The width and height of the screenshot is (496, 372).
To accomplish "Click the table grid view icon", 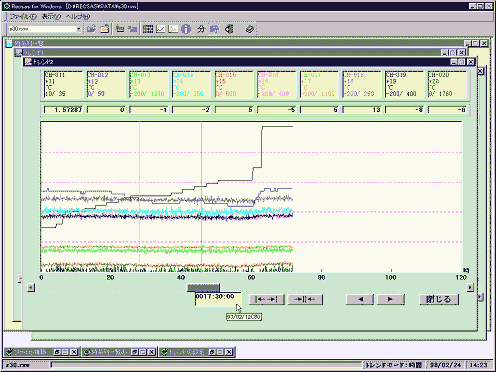I will click(x=148, y=29).
